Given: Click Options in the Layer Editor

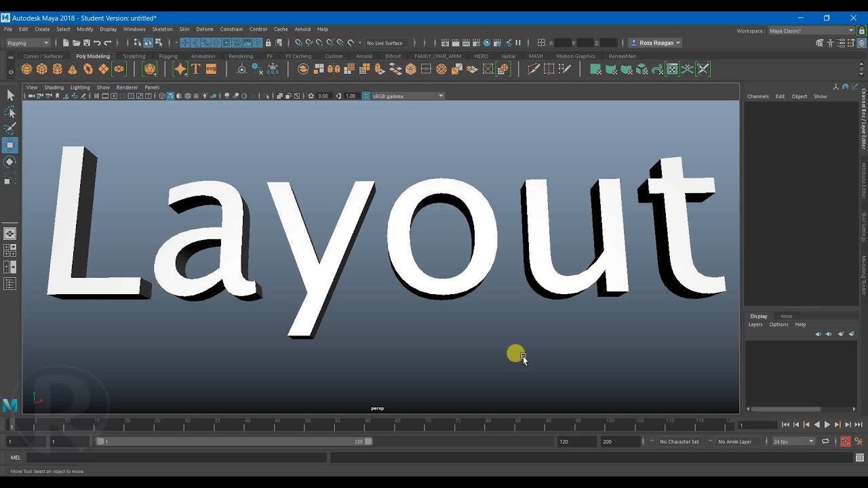Looking at the screenshot, I should pos(778,325).
